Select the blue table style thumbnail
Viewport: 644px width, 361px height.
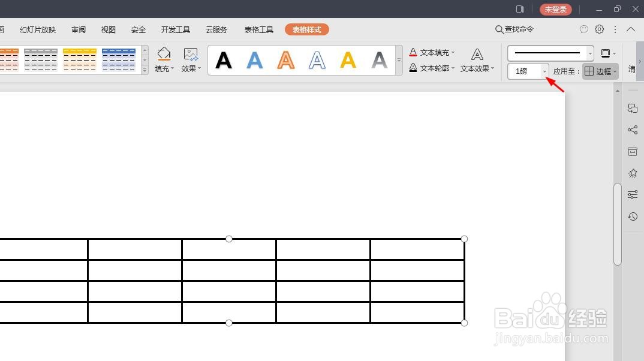click(x=119, y=59)
